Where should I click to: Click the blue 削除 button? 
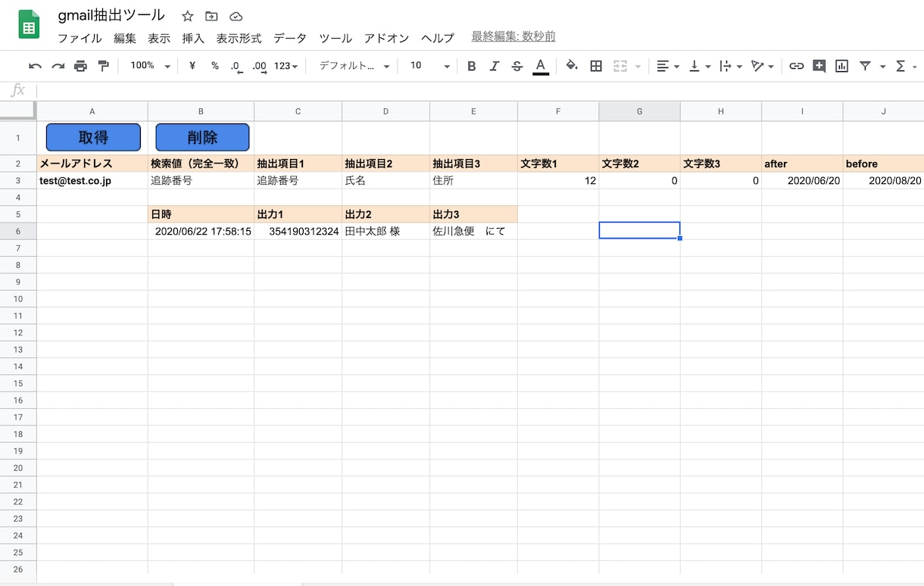point(202,137)
